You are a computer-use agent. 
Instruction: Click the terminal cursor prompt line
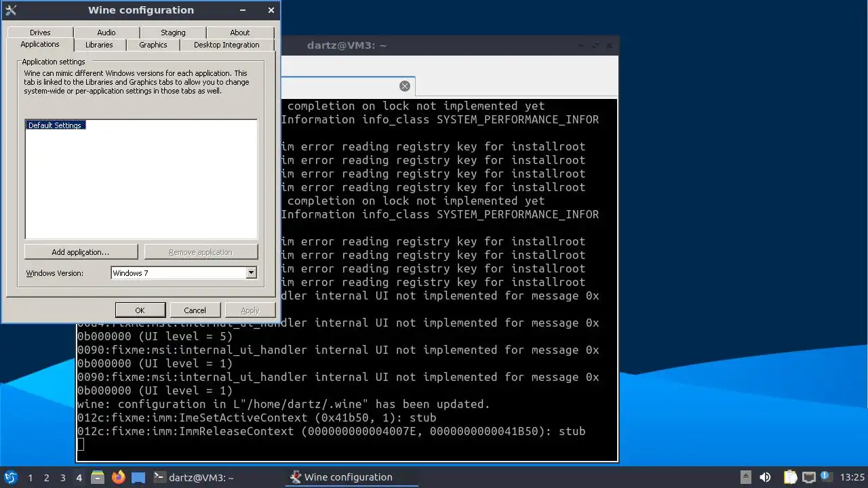pyautogui.click(x=81, y=445)
